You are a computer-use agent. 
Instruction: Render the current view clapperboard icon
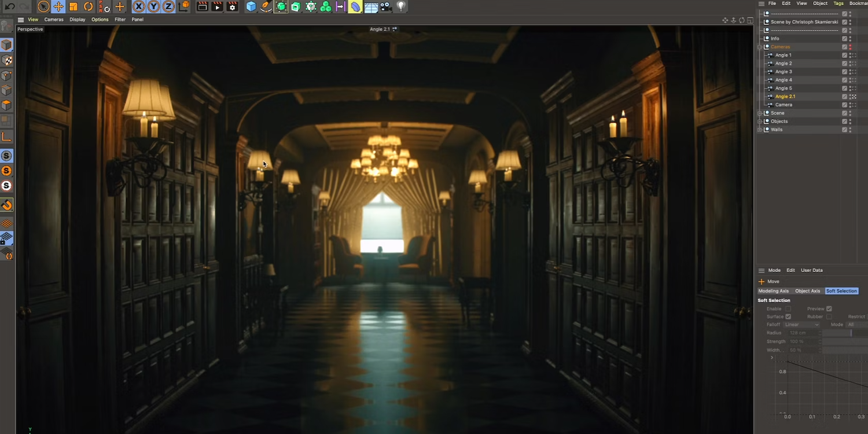(203, 6)
